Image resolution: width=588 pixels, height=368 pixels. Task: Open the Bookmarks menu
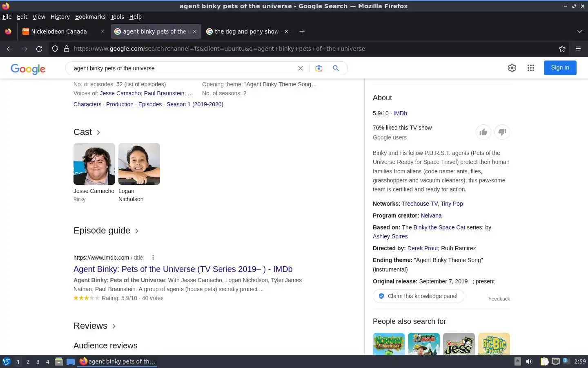coord(90,17)
